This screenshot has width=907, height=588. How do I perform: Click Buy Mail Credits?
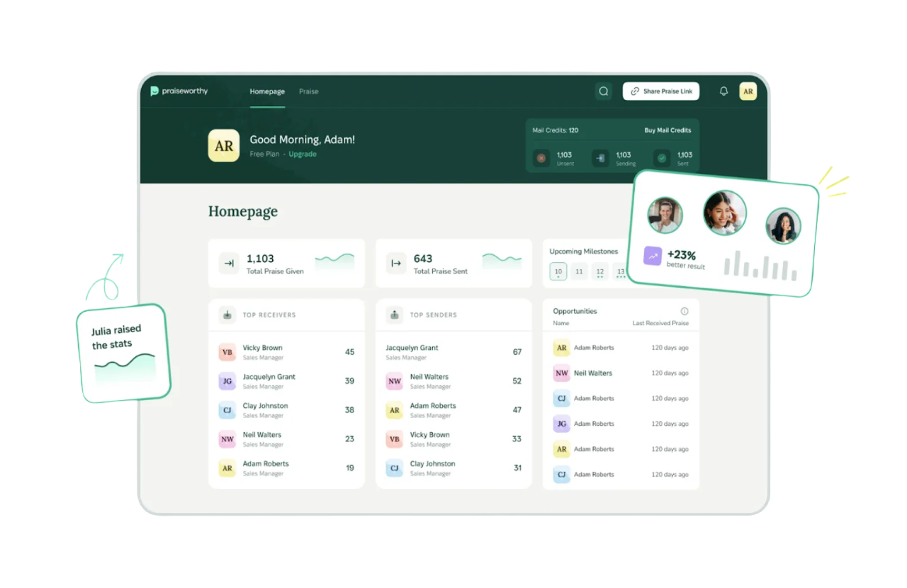pos(667,130)
